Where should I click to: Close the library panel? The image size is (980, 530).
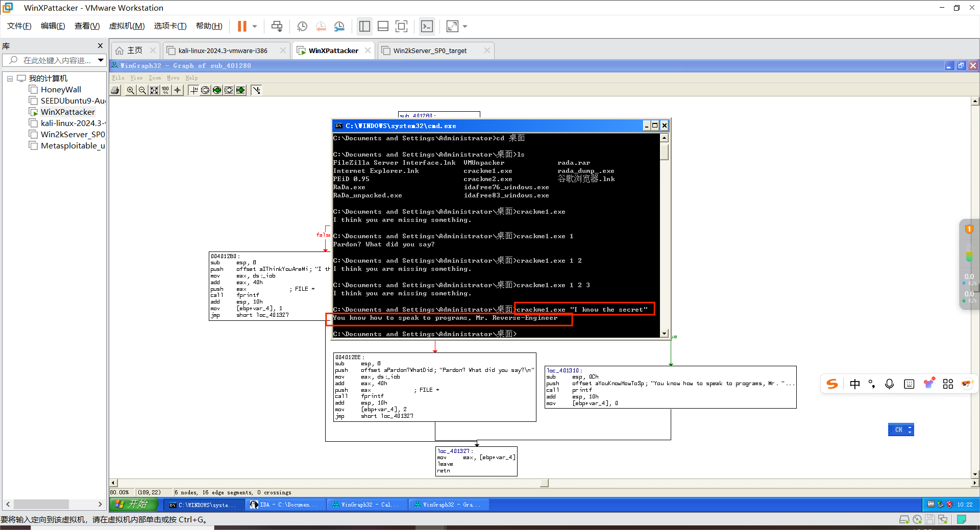(x=100, y=46)
